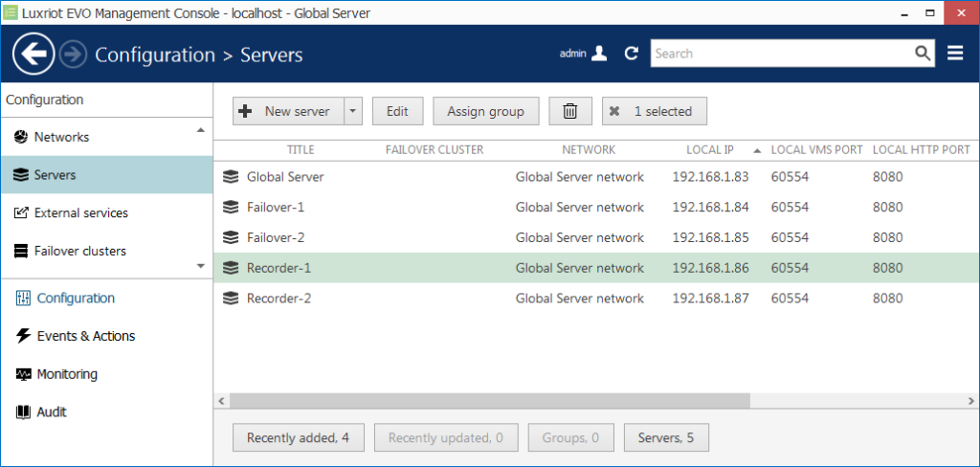Click the Servers, 5 filter button
Viewport: 980px width, 467px height.
[x=666, y=437]
